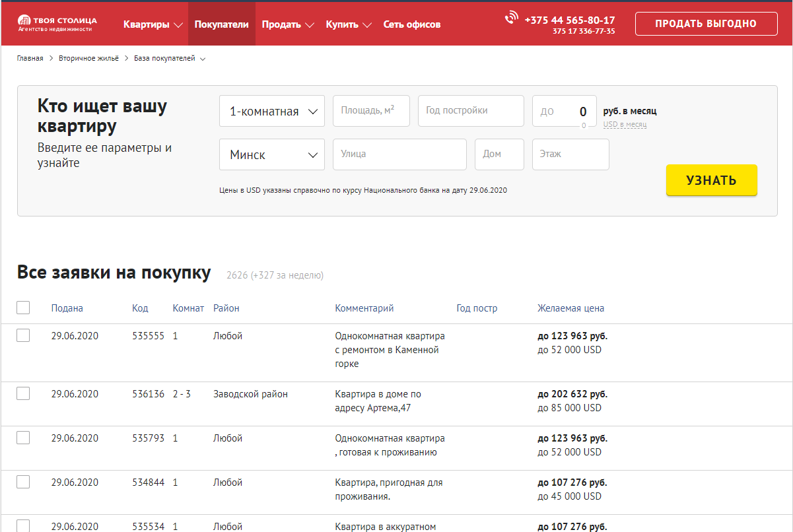Open the Продать menu

(x=287, y=24)
